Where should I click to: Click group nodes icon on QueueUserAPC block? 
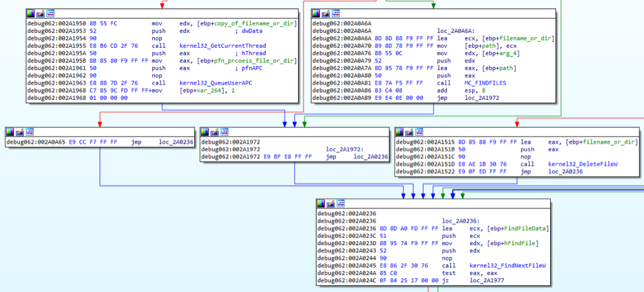tap(51, 13)
